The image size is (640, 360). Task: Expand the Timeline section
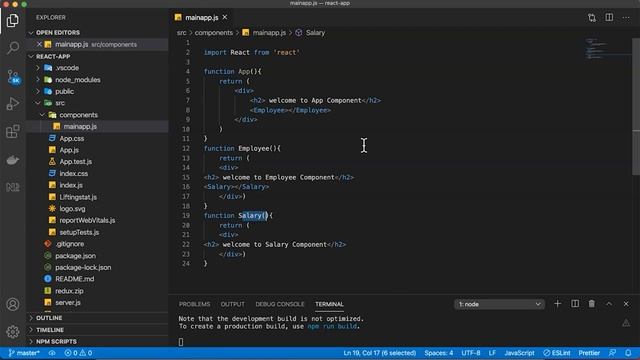pos(97,329)
